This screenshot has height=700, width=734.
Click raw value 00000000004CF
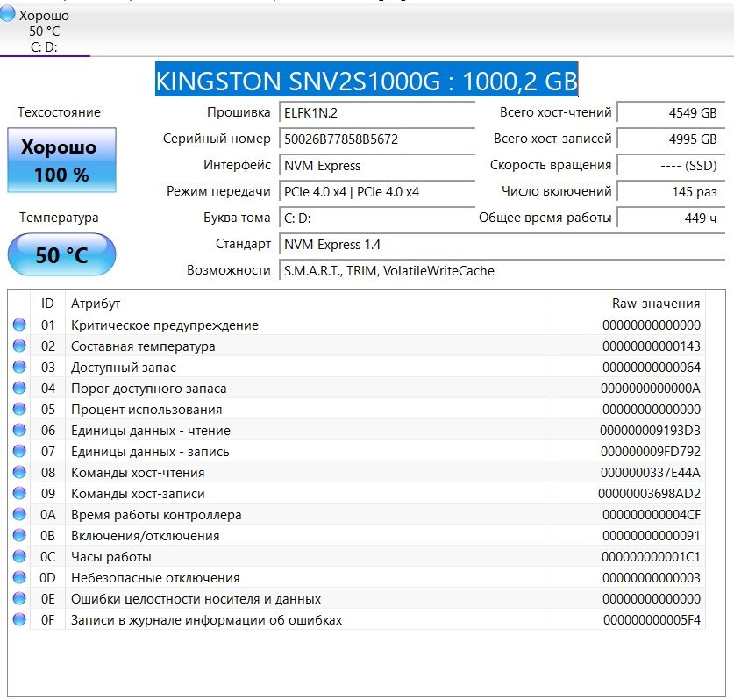pos(652,515)
